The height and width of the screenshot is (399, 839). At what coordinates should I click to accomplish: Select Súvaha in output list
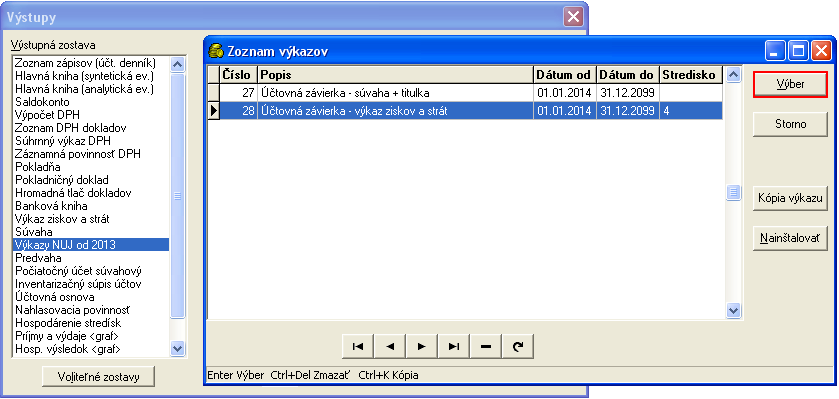91,232
